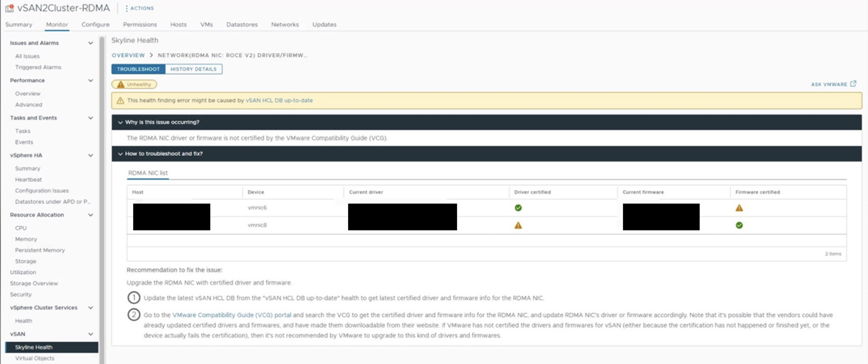Collapse the Performance section
The image size is (868, 364).
click(x=91, y=80)
